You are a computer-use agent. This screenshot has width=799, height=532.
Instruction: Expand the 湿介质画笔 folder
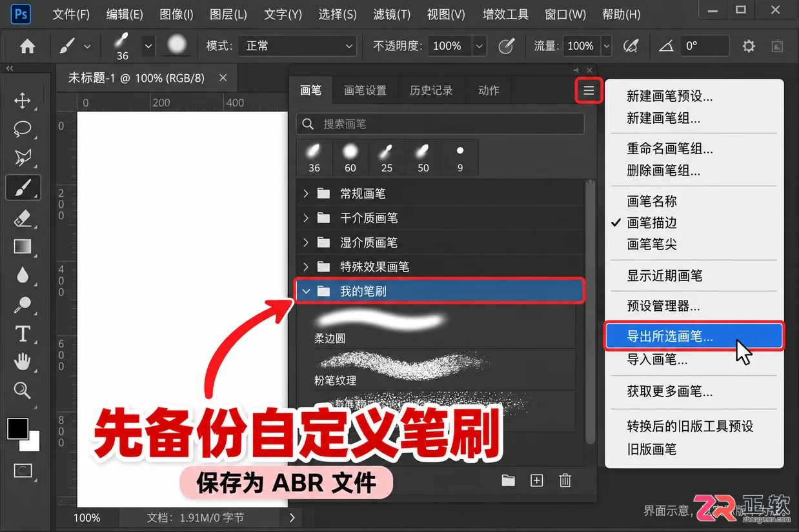(306, 242)
